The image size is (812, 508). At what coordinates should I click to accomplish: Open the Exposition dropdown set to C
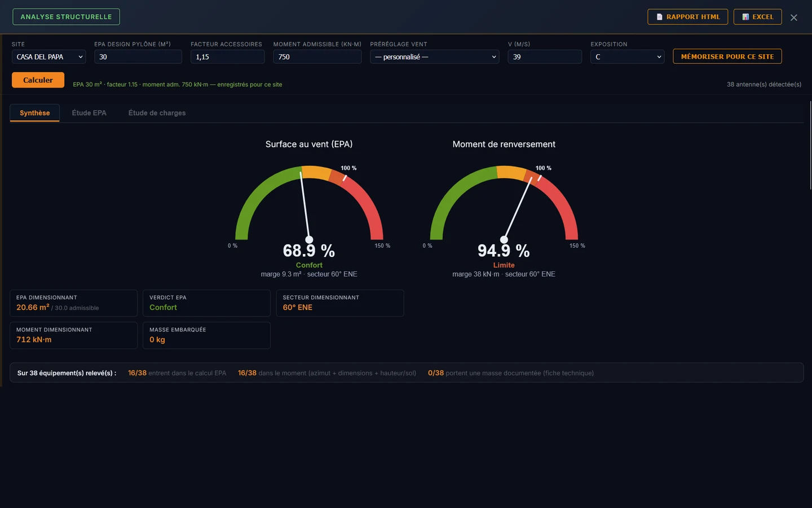[x=627, y=56]
